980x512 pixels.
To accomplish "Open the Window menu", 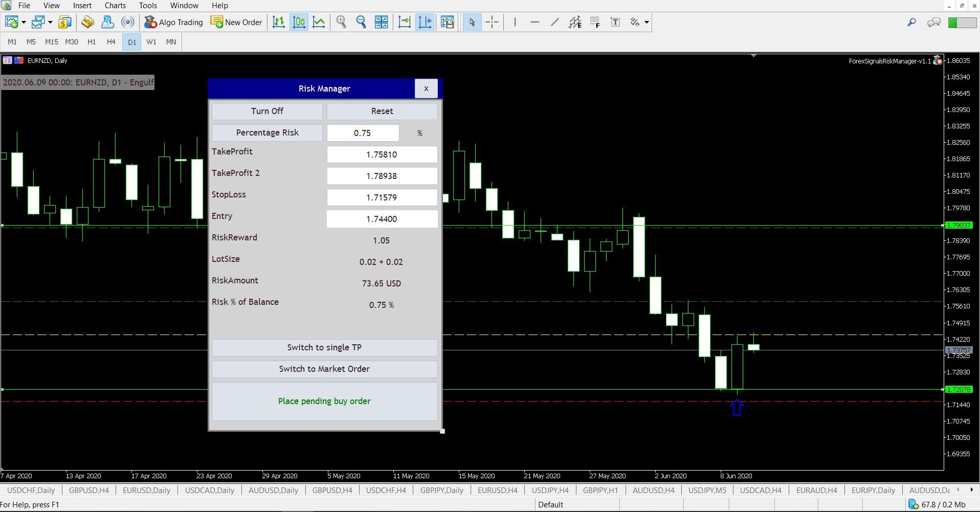I will point(184,6).
